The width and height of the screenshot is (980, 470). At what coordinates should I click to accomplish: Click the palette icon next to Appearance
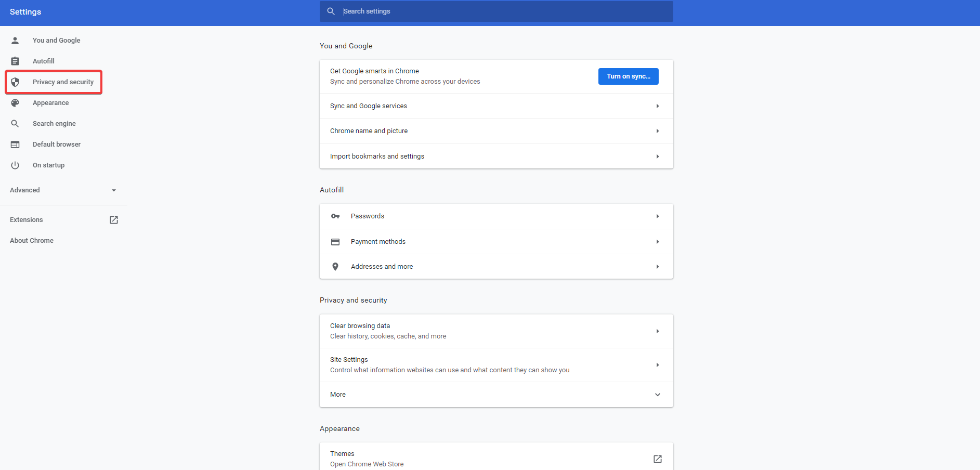tap(15, 103)
